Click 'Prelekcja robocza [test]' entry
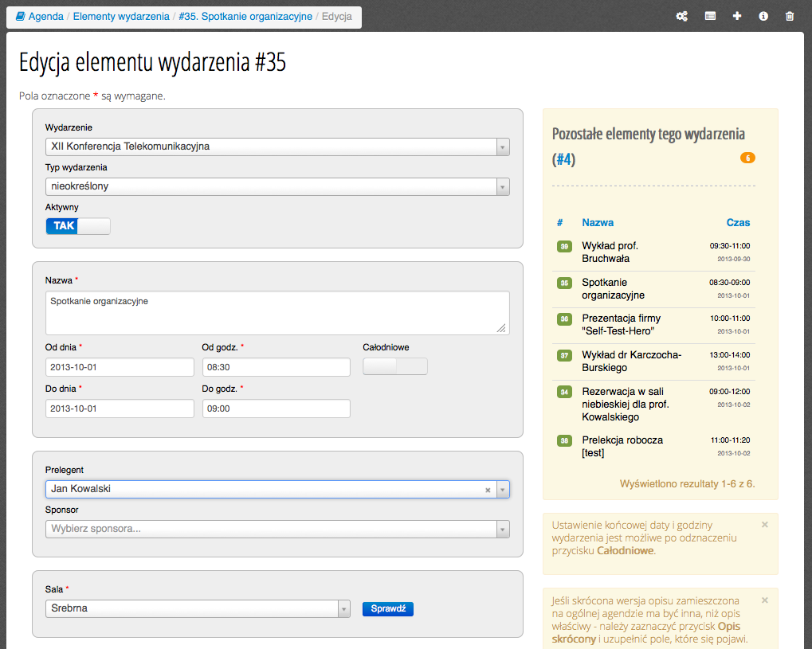This screenshot has height=649, width=812. (x=622, y=446)
